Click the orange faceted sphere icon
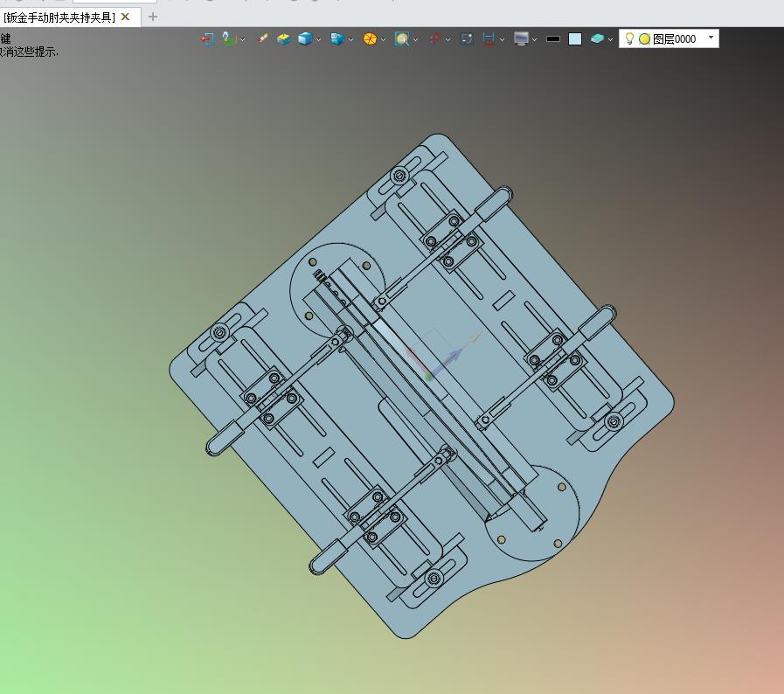Screen dimensions: 784x694 [x=370, y=38]
